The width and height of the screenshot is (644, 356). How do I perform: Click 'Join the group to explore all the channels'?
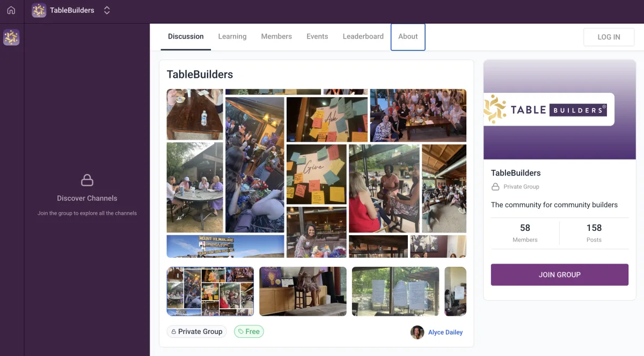(87, 213)
